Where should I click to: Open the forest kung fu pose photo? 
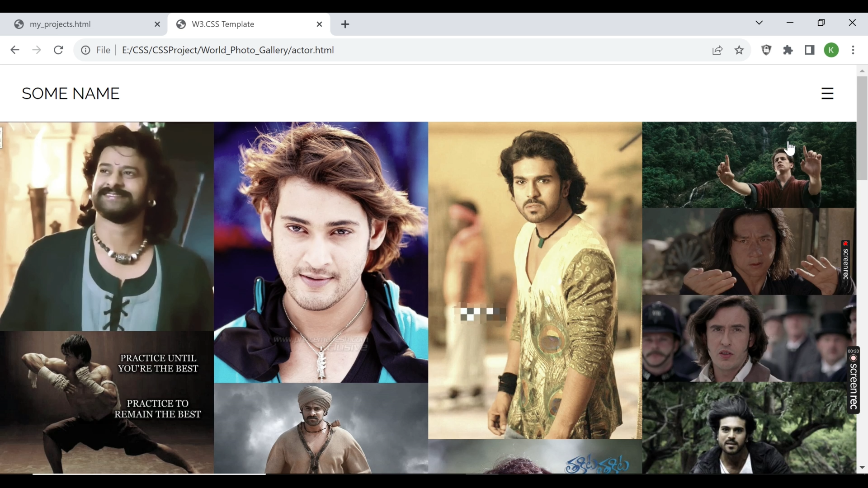coord(749,165)
